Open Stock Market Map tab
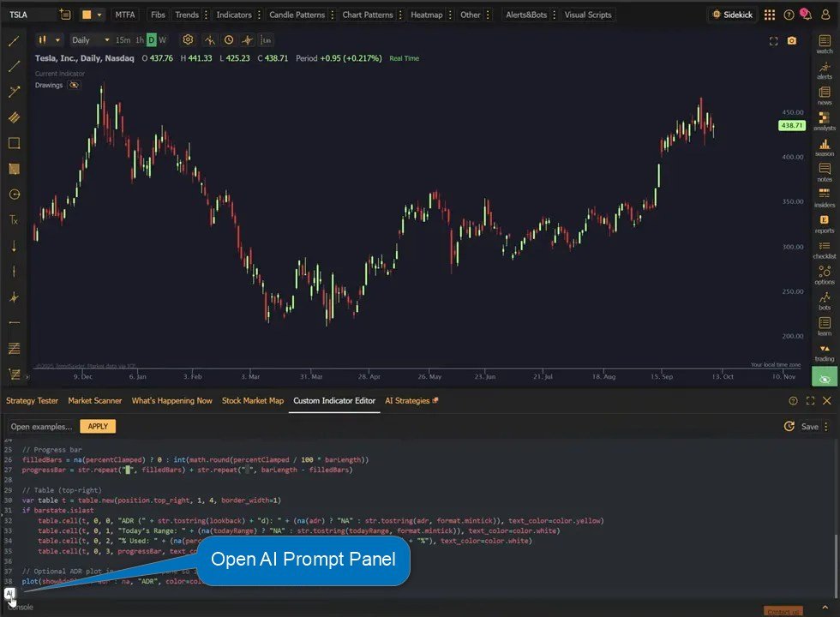Viewport: 840px width, 617px height. point(253,401)
